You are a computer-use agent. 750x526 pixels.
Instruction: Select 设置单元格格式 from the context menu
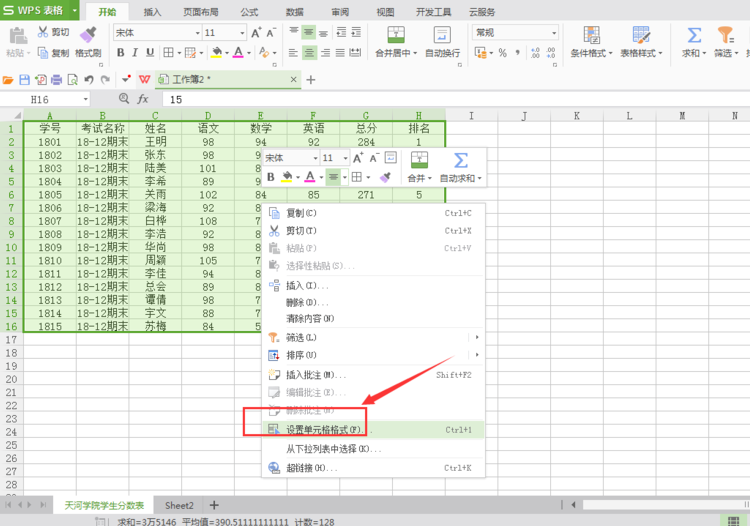click(x=323, y=430)
